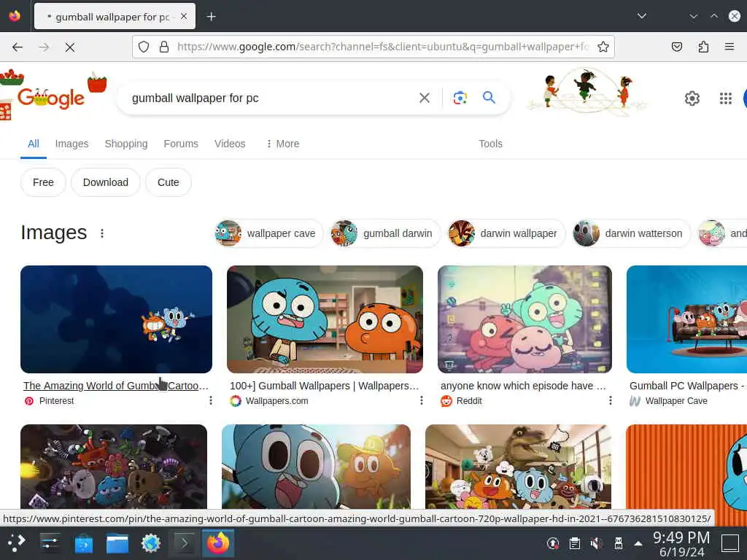The width and height of the screenshot is (747, 560).
Task: Select the wallpaper cave chip
Action: pos(268,233)
